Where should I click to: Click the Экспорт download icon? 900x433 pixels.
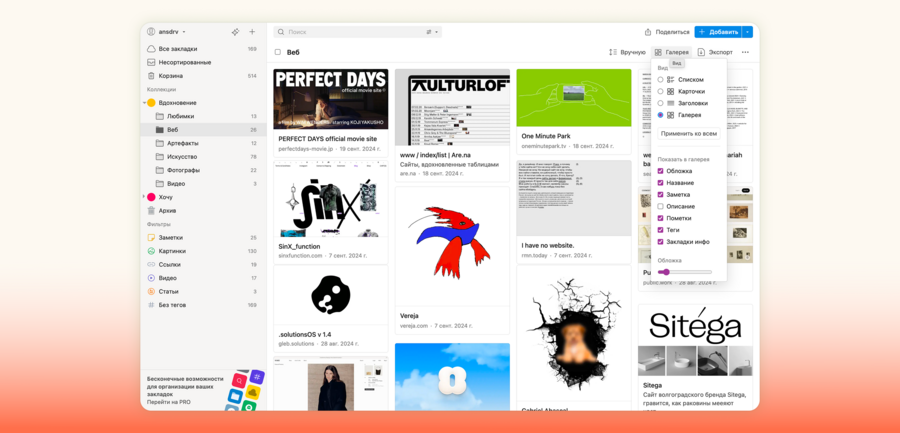[701, 52]
